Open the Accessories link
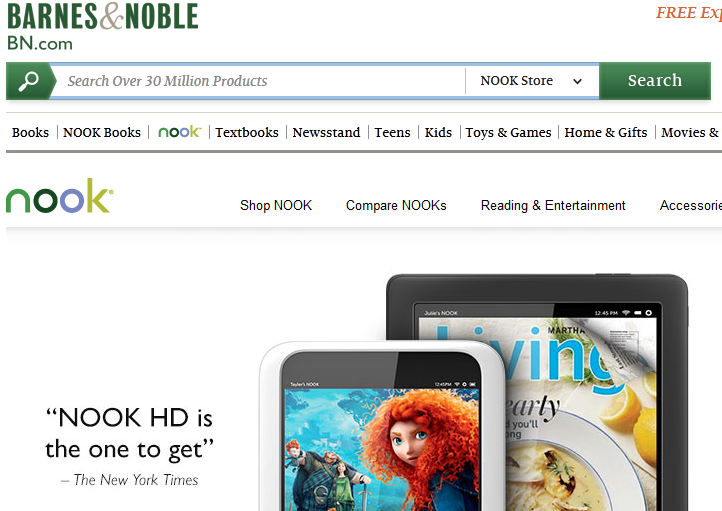The height and width of the screenshot is (511, 722). tap(690, 205)
